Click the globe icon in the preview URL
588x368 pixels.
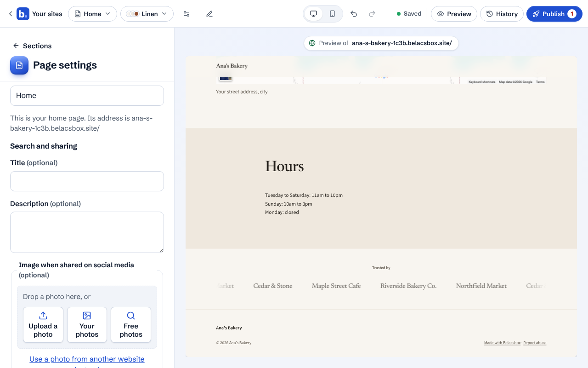point(312,43)
